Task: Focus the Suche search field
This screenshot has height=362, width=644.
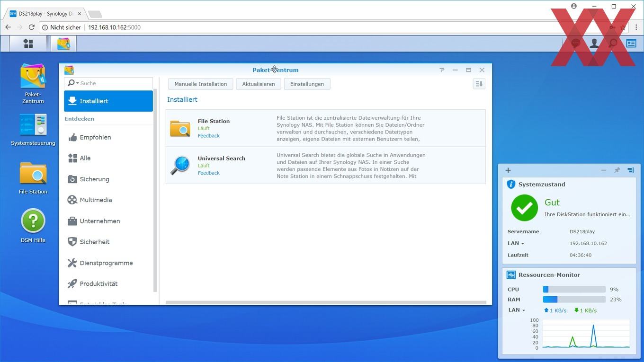Action: [116, 83]
